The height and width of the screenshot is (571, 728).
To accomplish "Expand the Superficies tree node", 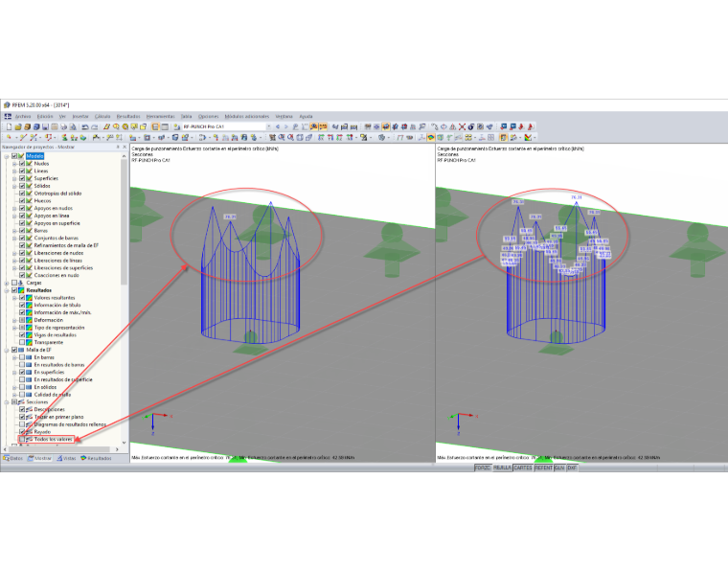I will pyautogui.click(x=14, y=178).
